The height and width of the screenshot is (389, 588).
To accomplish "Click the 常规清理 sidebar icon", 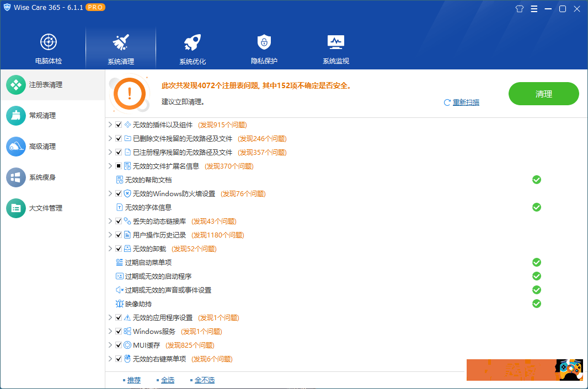I will point(16,115).
